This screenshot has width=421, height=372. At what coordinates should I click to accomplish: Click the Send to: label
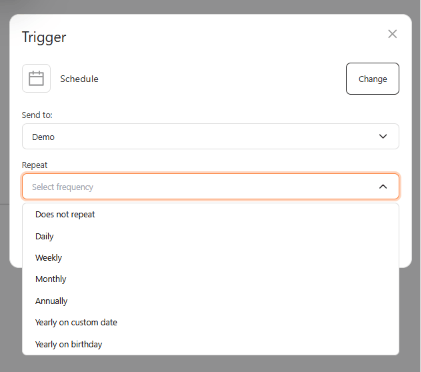pyautogui.click(x=37, y=115)
